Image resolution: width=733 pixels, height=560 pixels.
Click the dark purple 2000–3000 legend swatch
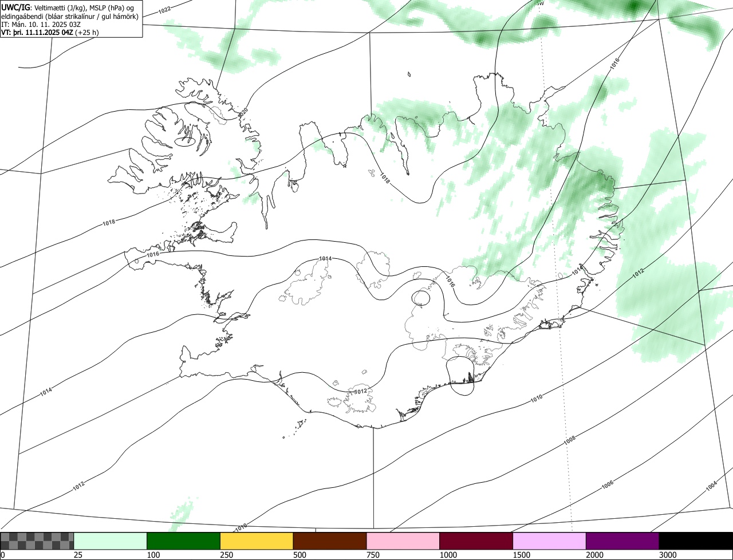pos(622,541)
